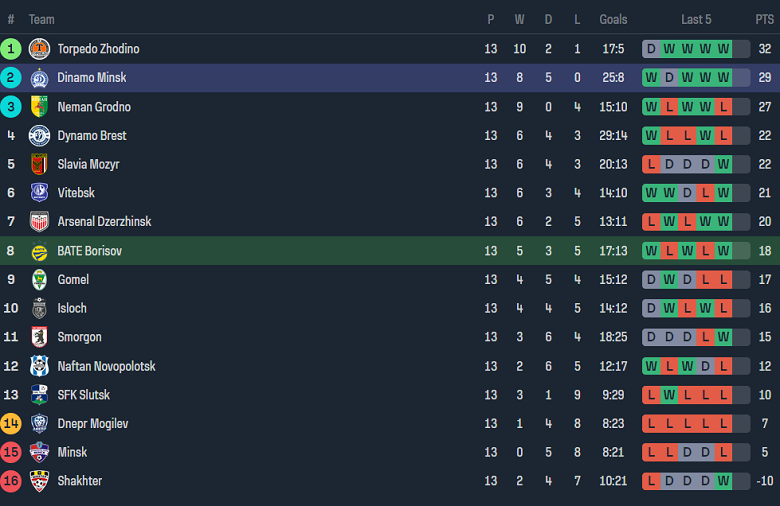Viewport: 780px width, 506px height.
Task: Click the Last 5 column header
Action: [x=696, y=19]
